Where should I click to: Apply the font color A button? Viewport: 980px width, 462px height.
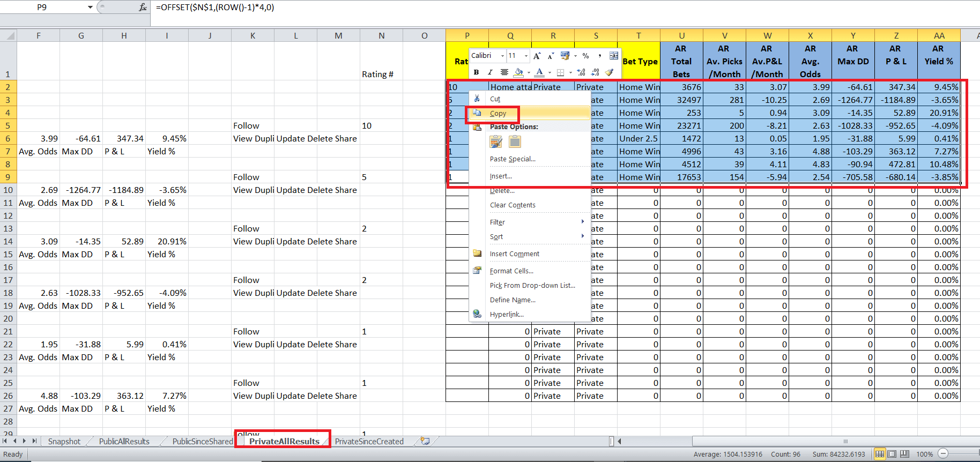(x=540, y=72)
